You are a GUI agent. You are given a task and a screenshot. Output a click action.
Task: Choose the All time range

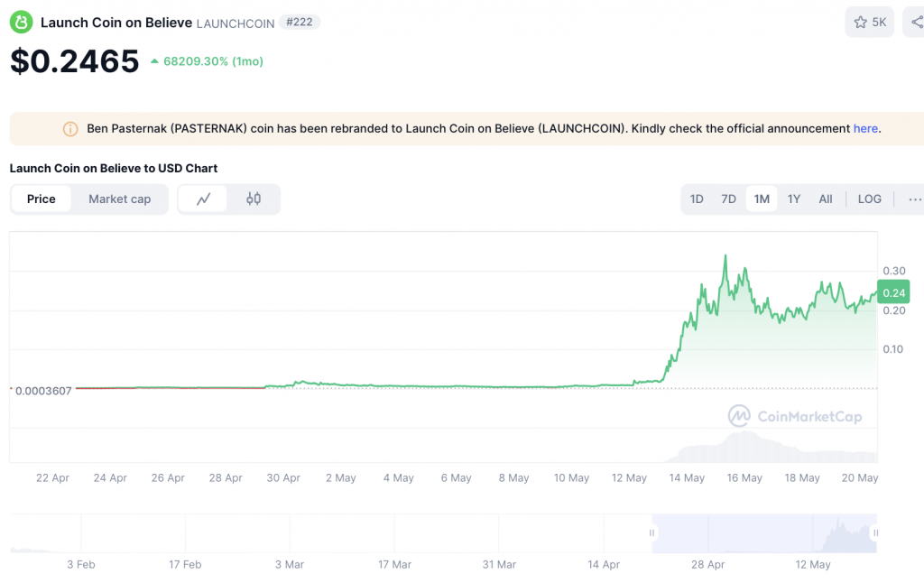826,199
